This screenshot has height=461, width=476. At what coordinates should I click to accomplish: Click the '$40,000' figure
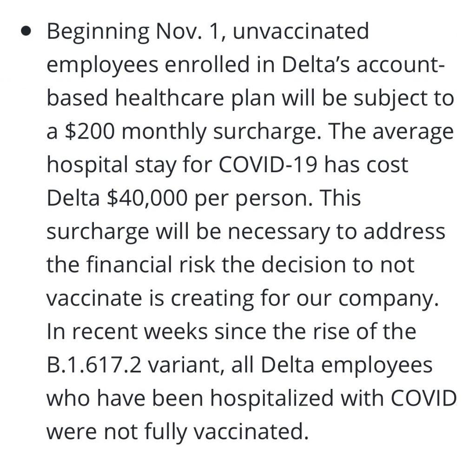147,199
